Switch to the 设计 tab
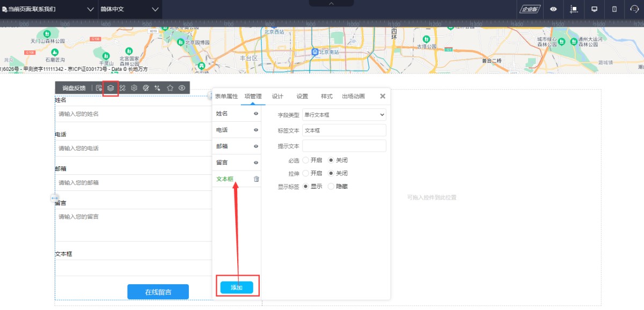Image resolution: width=644 pixels, height=310 pixels. (x=277, y=97)
